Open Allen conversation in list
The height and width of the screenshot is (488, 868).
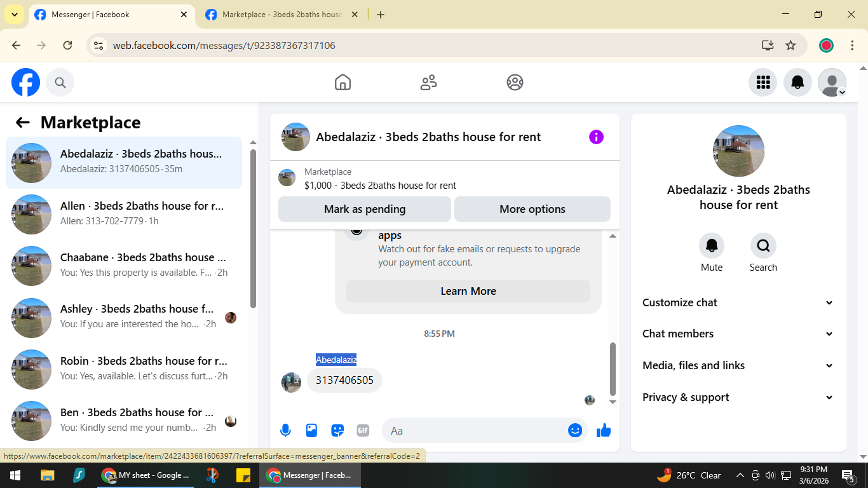[124, 214]
